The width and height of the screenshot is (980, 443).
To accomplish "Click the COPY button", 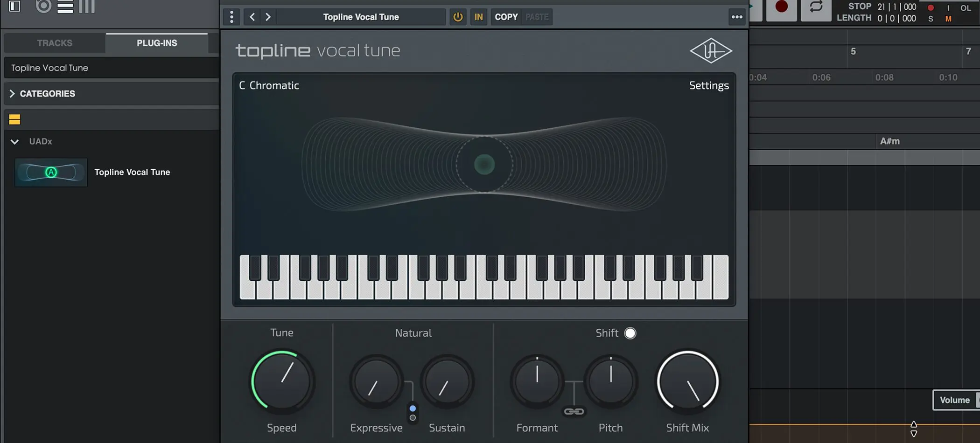I will 506,17.
